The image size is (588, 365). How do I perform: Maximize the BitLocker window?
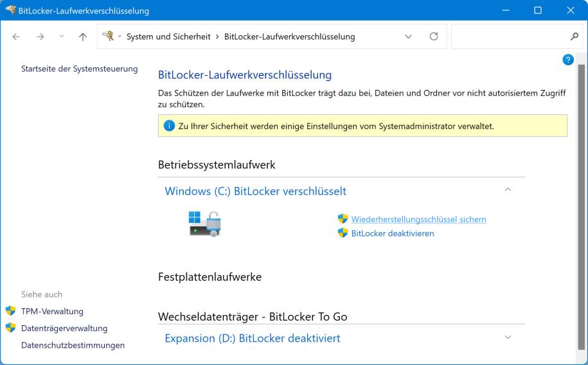pos(538,10)
